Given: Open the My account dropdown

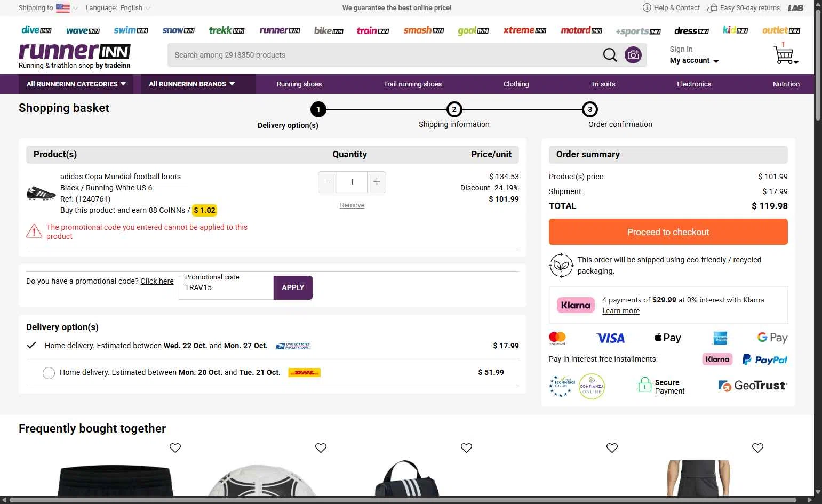Looking at the screenshot, I should tap(694, 61).
